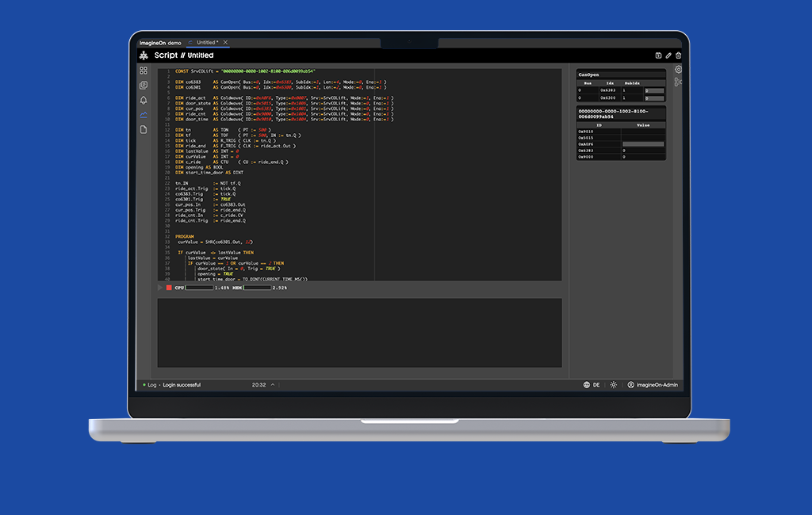
Task: Click the notifications bell icon in sidebar
Action: [x=144, y=101]
